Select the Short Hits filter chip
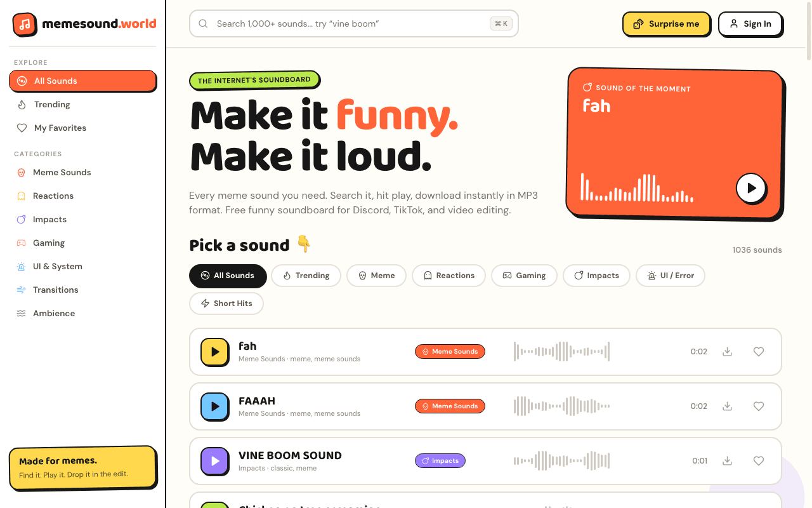 226,304
